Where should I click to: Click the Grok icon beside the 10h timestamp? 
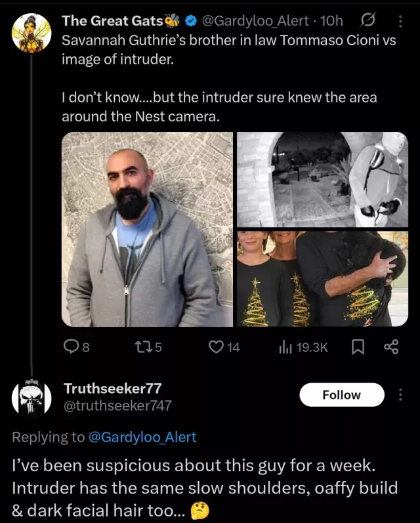[x=368, y=21]
